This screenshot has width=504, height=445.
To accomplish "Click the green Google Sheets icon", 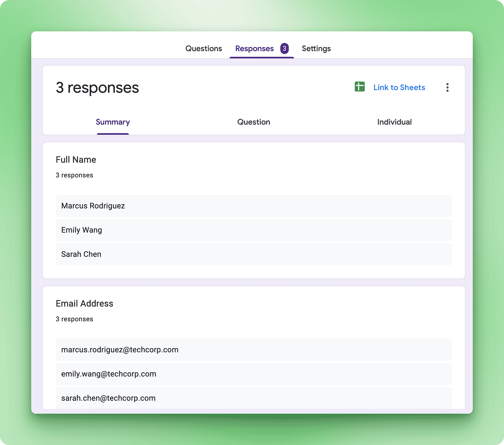I will [x=359, y=87].
